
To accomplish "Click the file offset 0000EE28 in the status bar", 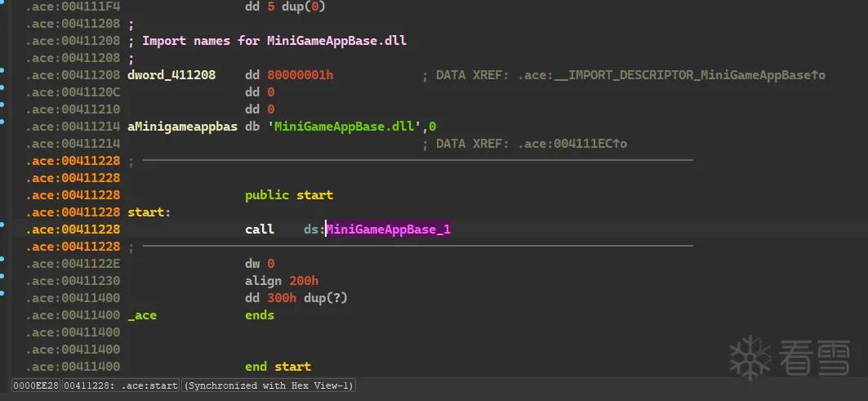I will pyautogui.click(x=36, y=385).
